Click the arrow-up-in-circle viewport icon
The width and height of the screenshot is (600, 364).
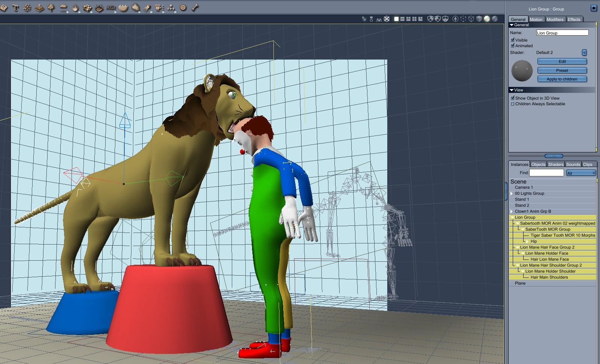(x=455, y=19)
